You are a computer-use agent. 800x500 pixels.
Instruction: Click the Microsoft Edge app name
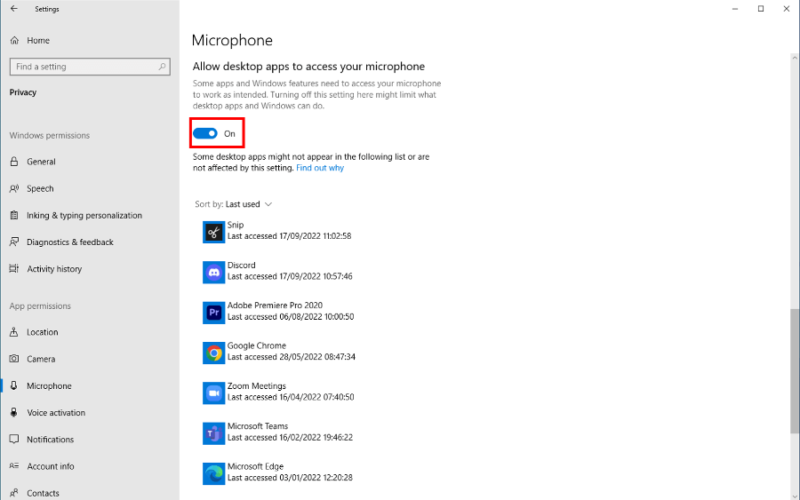click(256, 466)
